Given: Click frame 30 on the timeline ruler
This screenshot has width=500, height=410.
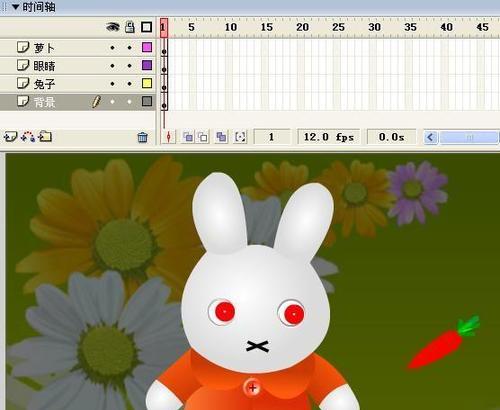Looking at the screenshot, I should tap(374, 27).
